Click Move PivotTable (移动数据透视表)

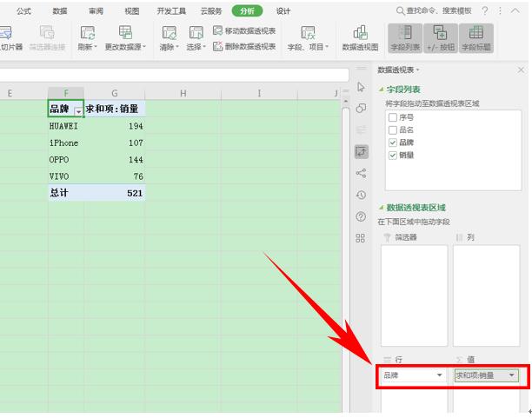[244, 31]
